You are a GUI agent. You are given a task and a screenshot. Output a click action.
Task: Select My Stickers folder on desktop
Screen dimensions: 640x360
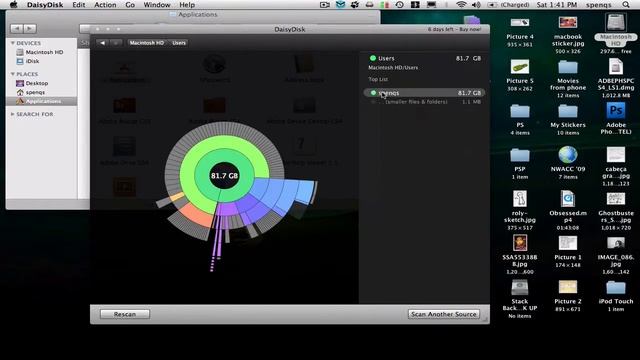coord(568,111)
